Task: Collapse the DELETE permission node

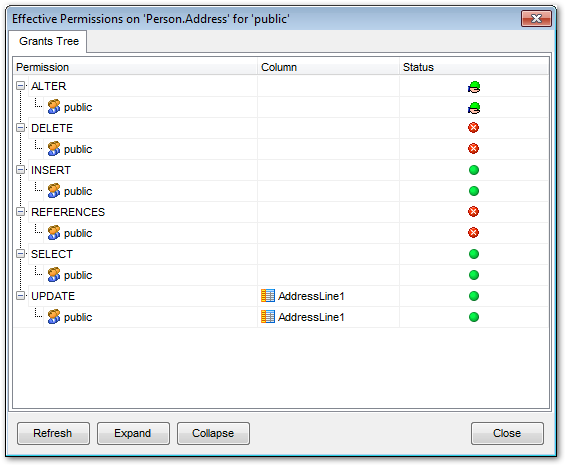Action: click(21, 128)
